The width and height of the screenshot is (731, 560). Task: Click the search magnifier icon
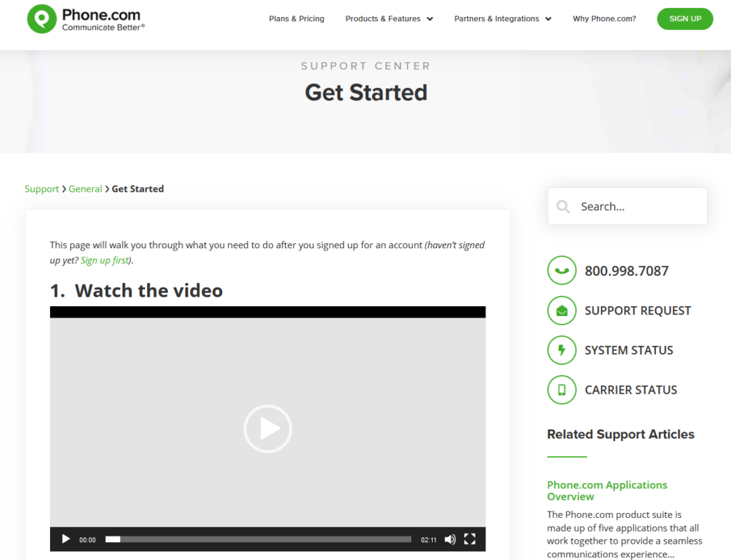coord(563,206)
